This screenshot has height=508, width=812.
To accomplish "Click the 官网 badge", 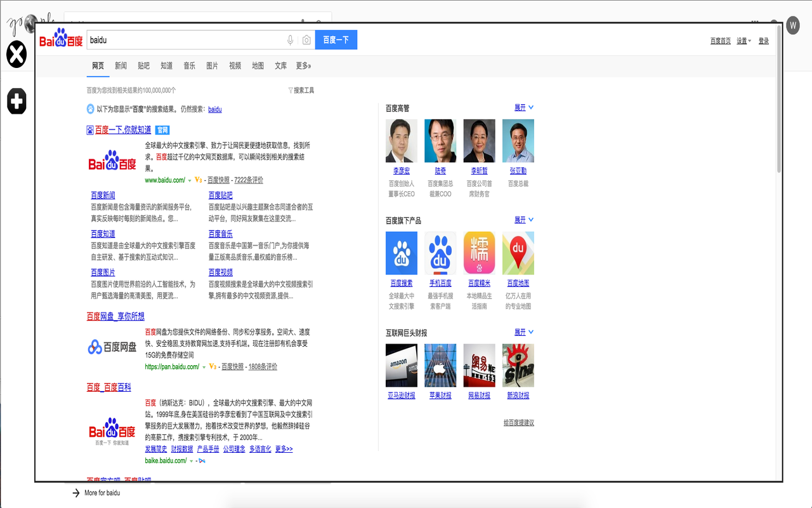I will pos(162,130).
